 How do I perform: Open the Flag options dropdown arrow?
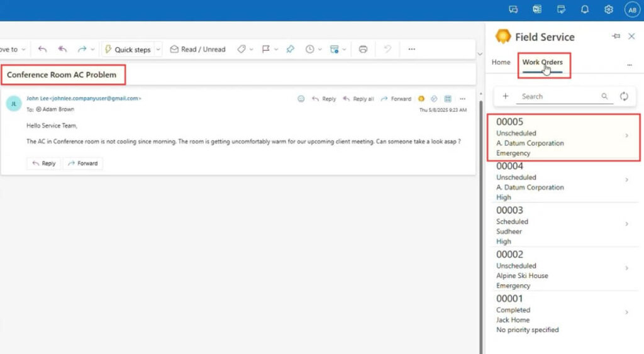(x=276, y=50)
